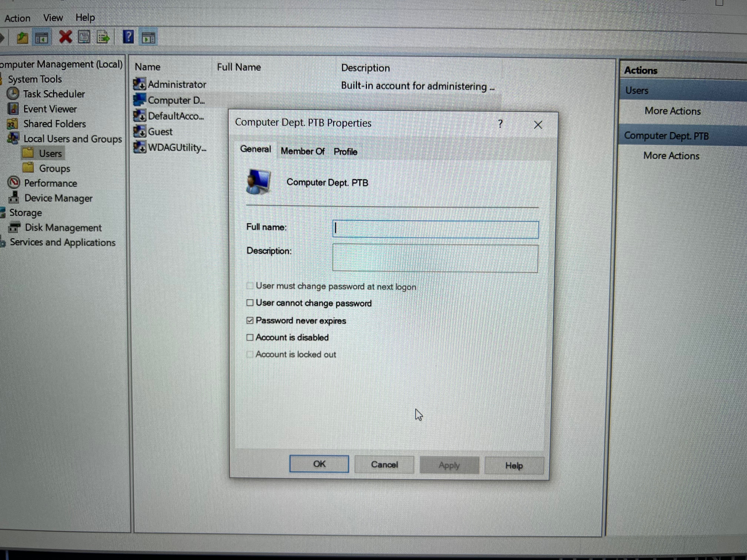Image resolution: width=747 pixels, height=560 pixels.
Task: Click the blue Help toolbar icon
Action: click(x=128, y=37)
